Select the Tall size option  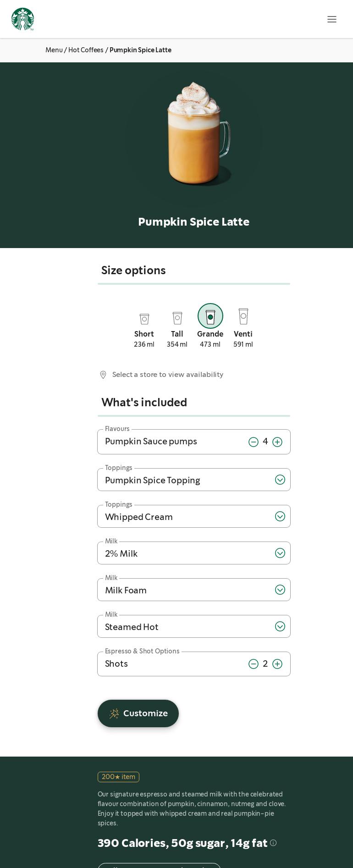click(177, 318)
